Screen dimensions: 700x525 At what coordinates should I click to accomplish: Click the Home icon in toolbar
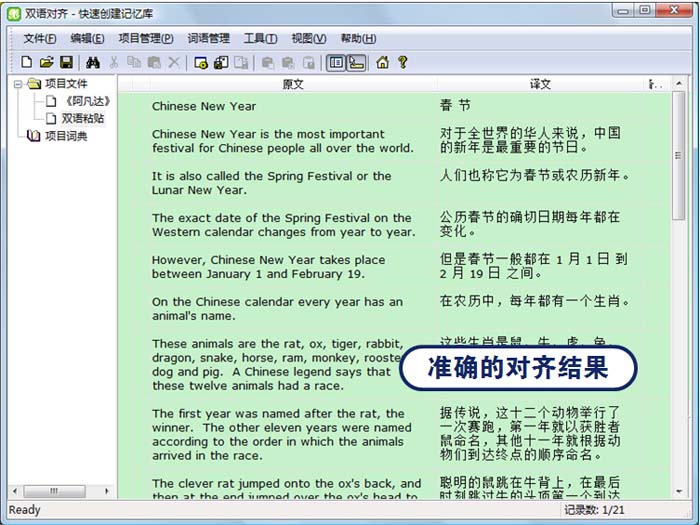point(382,62)
